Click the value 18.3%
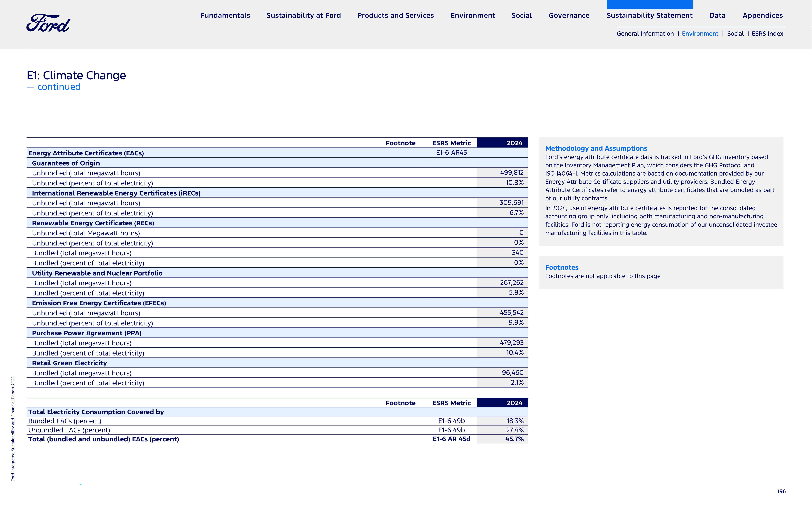812x508 pixels. point(515,421)
